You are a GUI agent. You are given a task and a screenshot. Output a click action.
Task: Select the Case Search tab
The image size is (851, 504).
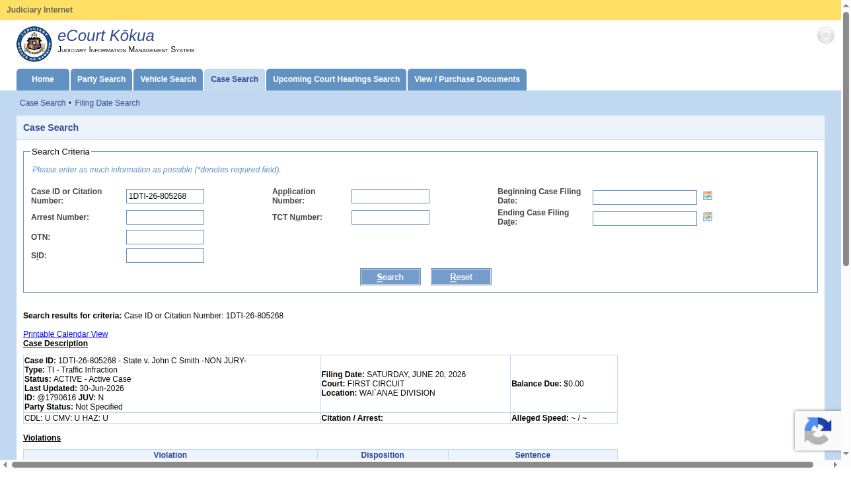click(235, 79)
